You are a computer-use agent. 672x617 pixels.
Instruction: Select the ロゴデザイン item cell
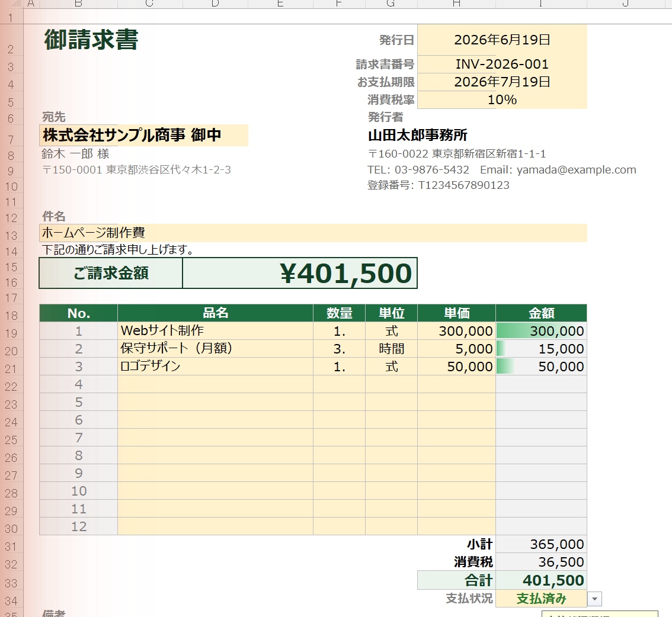215,367
